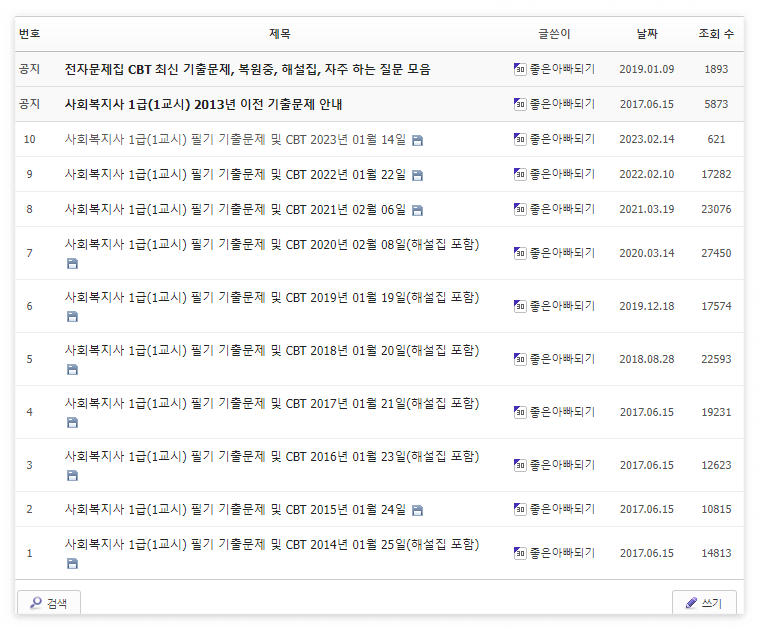Click the 날짜 column header
Viewport: 759px width, 629px height.
tap(647, 33)
